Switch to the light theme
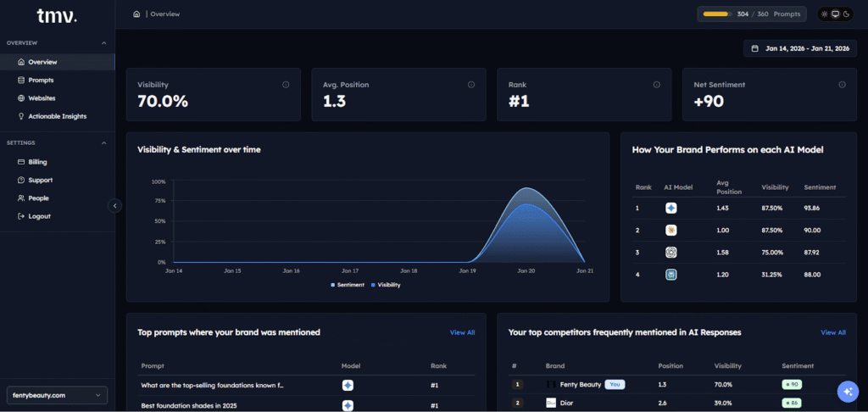Image resolution: width=868 pixels, height=412 pixels. (x=825, y=14)
